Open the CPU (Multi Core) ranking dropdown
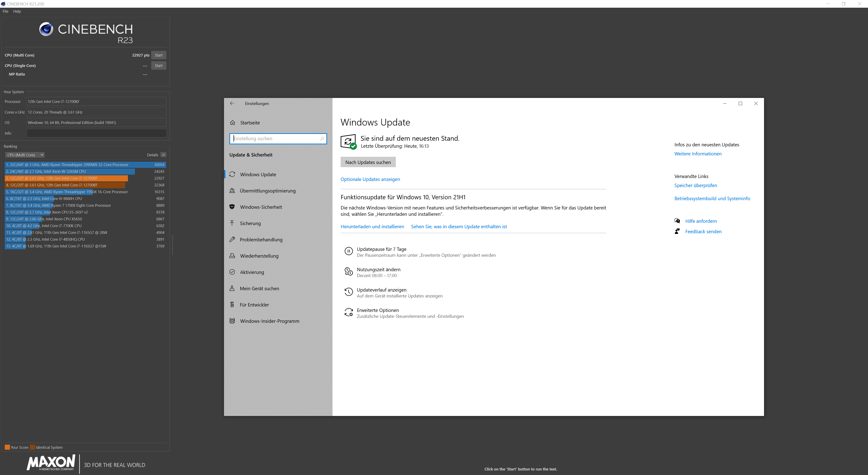 tap(25, 155)
